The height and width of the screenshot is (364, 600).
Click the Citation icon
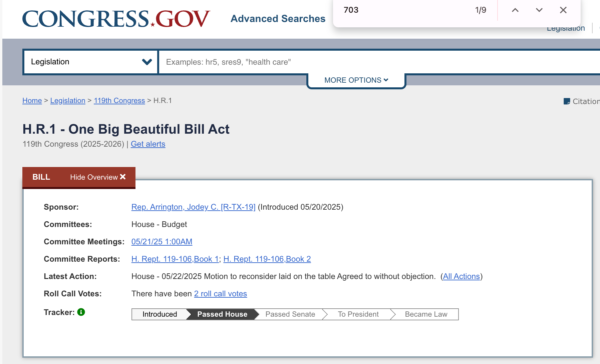point(567,101)
